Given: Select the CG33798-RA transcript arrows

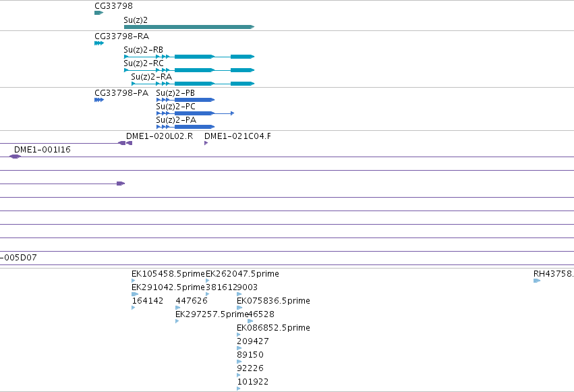Looking at the screenshot, I should (x=99, y=43).
